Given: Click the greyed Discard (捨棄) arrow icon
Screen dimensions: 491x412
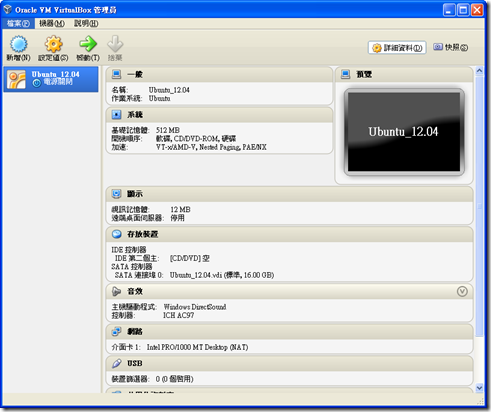Looking at the screenshot, I should coord(115,44).
